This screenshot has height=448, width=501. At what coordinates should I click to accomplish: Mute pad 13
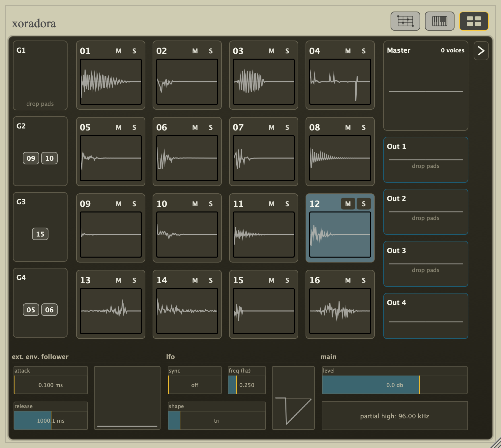coord(119,280)
